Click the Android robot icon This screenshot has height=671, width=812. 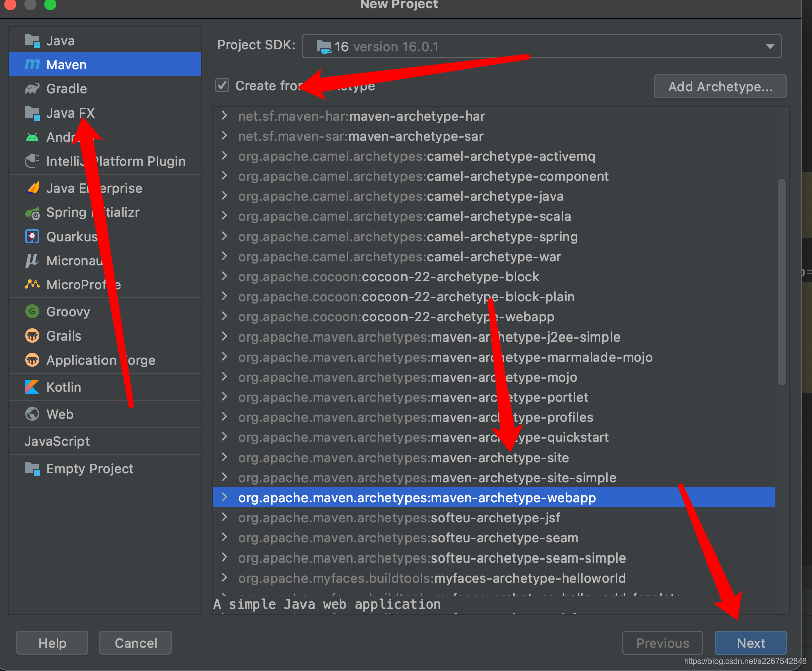[x=32, y=137]
